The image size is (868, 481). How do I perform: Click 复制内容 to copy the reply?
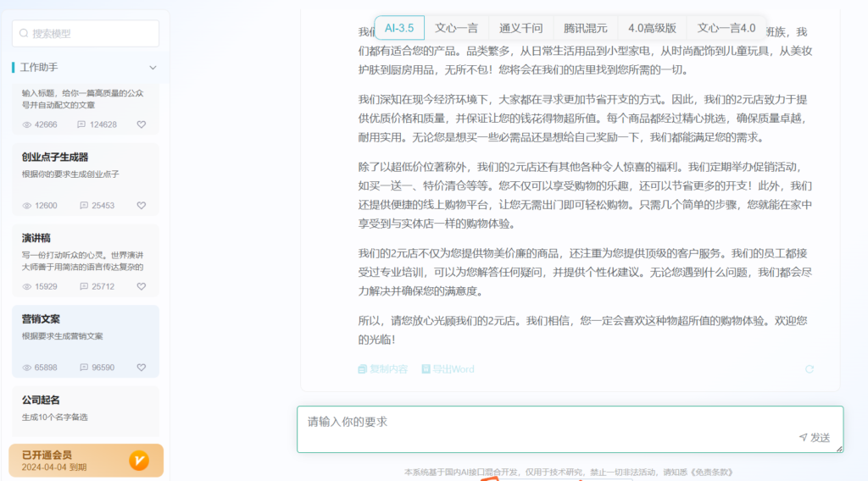click(383, 368)
